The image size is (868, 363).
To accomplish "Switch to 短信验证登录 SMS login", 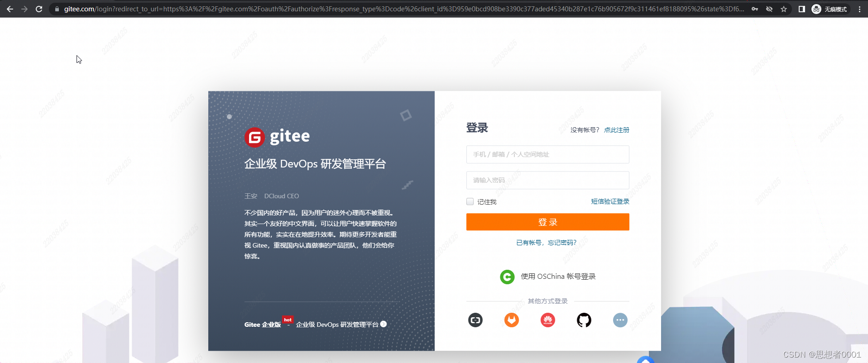I will pos(610,201).
